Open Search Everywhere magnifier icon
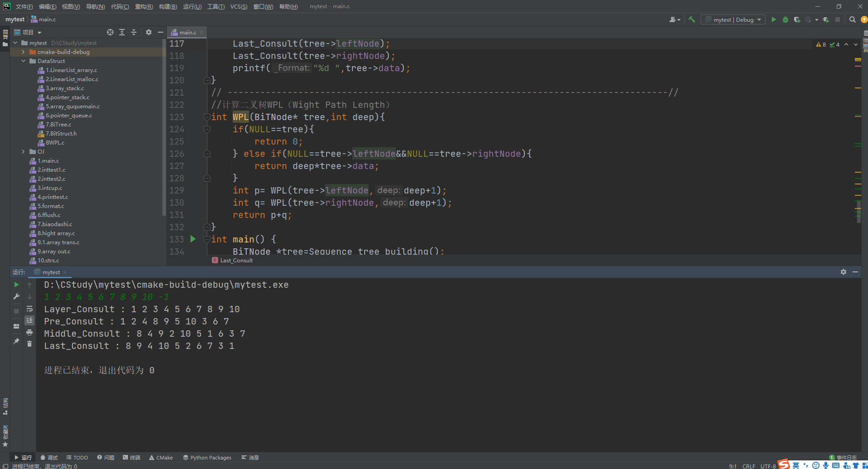868x469 pixels. pyautogui.click(x=852, y=19)
